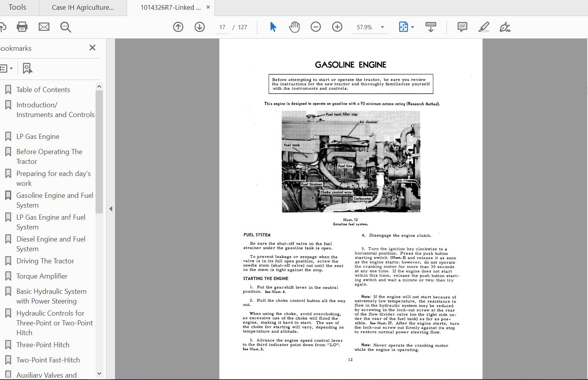Click the LP Gas Engine bookmark icon
Image resolution: width=588 pixels, height=380 pixels.
click(8, 137)
